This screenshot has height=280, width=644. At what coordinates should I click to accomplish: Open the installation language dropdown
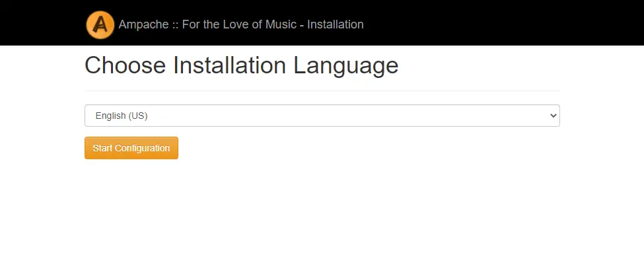[x=322, y=116]
